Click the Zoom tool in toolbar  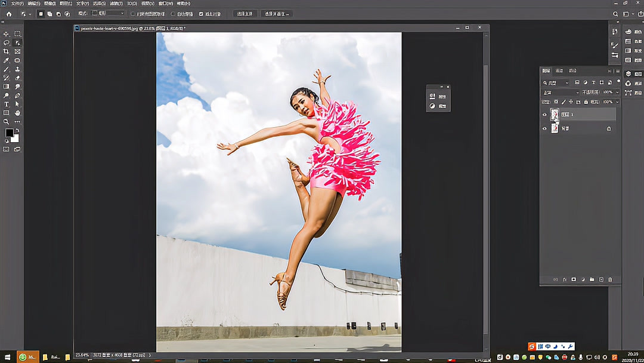tap(7, 121)
